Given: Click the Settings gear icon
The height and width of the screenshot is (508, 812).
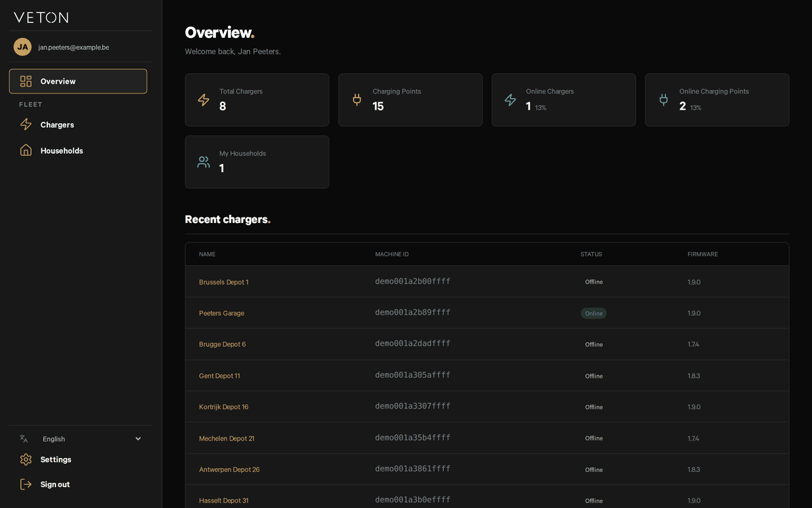Looking at the screenshot, I should click(26, 459).
